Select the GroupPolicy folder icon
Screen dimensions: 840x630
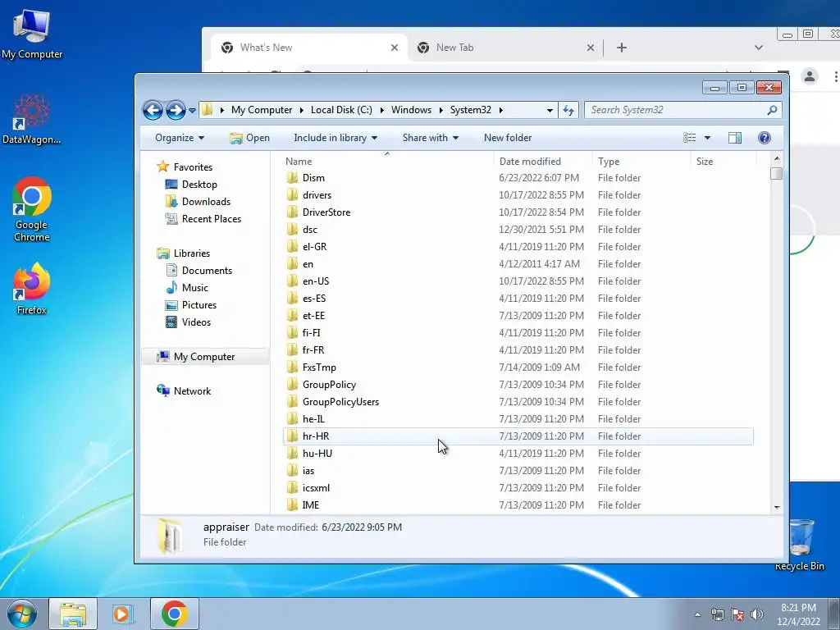pyautogui.click(x=292, y=385)
